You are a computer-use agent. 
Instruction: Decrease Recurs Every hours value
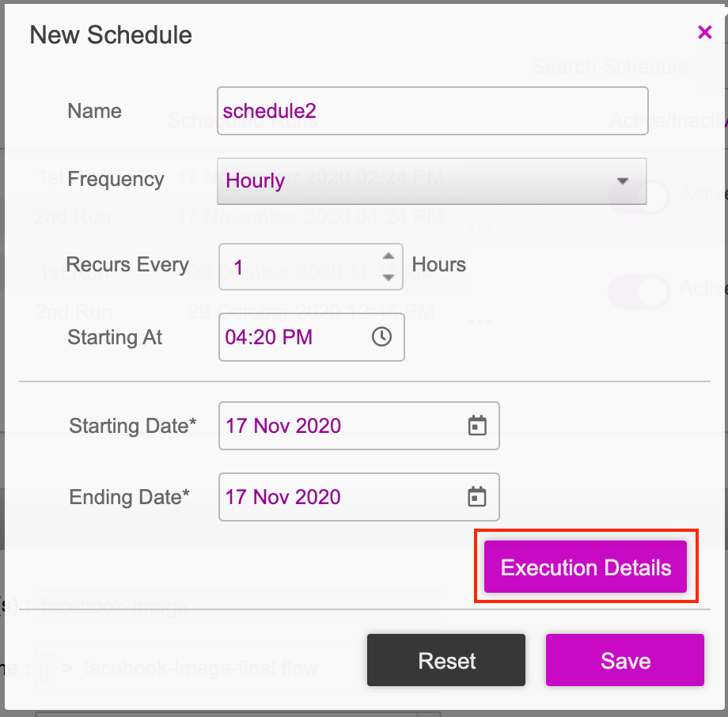tap(389, 277)
